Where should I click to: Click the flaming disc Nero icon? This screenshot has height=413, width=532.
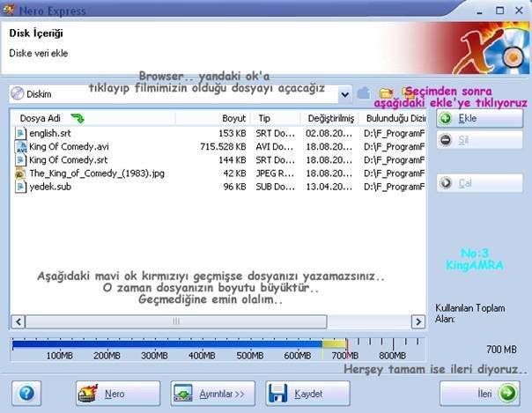coord(88,394)
